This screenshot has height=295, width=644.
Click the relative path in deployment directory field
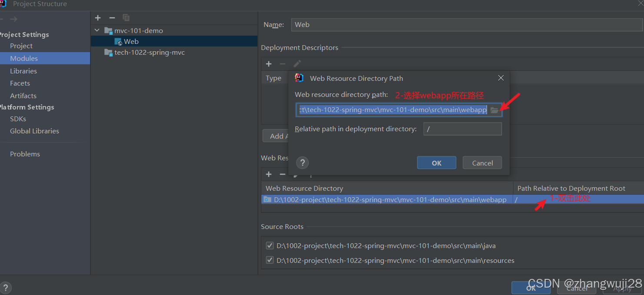tap(462, 129)
